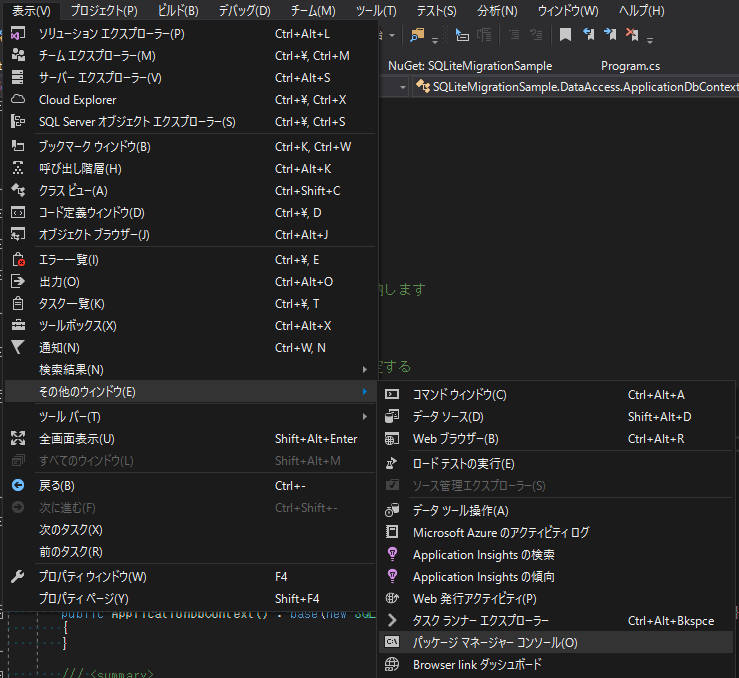
Task: Expand the 検索結果 submenu arrow
Action: [x=365, y=370]
